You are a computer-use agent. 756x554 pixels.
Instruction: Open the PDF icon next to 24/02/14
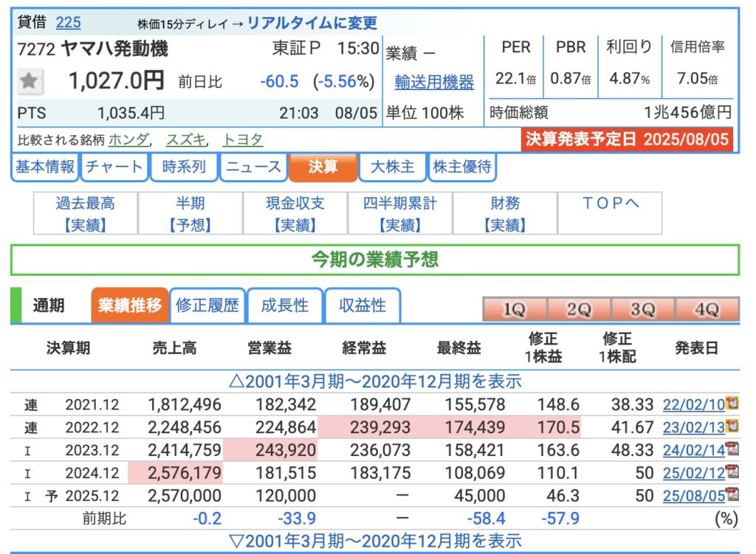tap(732, 449)
